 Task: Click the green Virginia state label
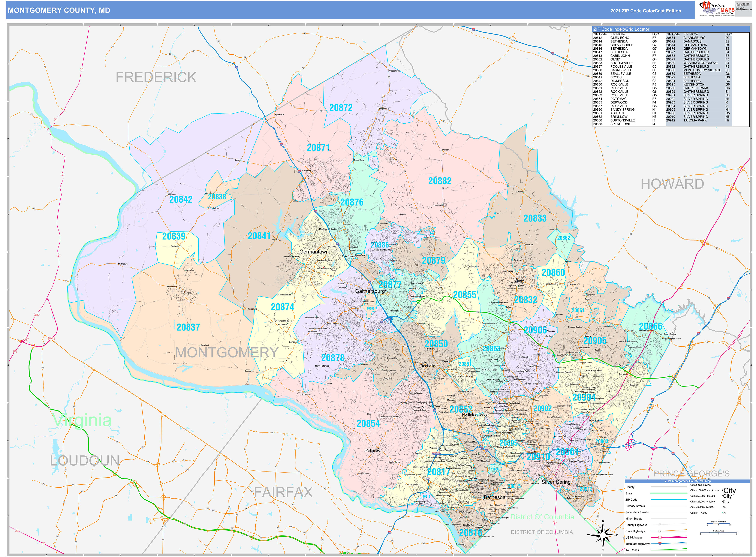[x=82, y=421]
